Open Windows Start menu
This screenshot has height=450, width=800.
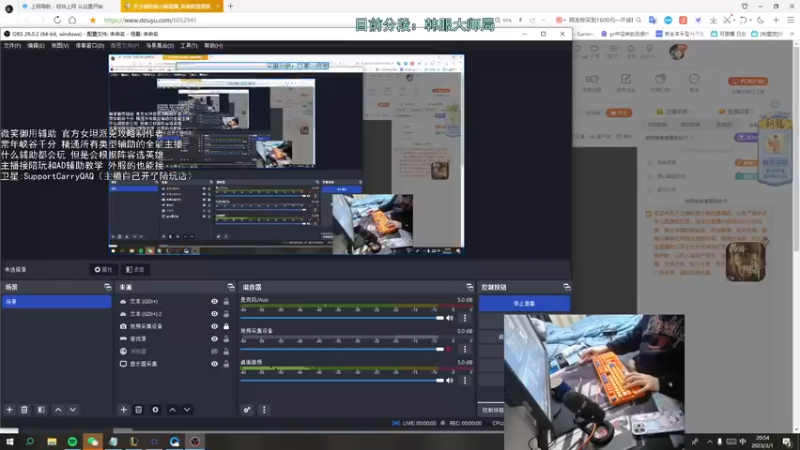(10, 441)
